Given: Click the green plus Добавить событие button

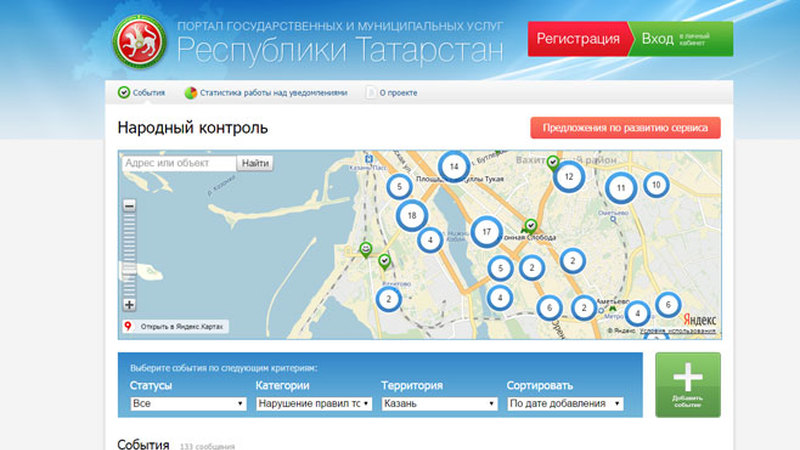Looking at the screenshot, I should (x=687, y=384).
